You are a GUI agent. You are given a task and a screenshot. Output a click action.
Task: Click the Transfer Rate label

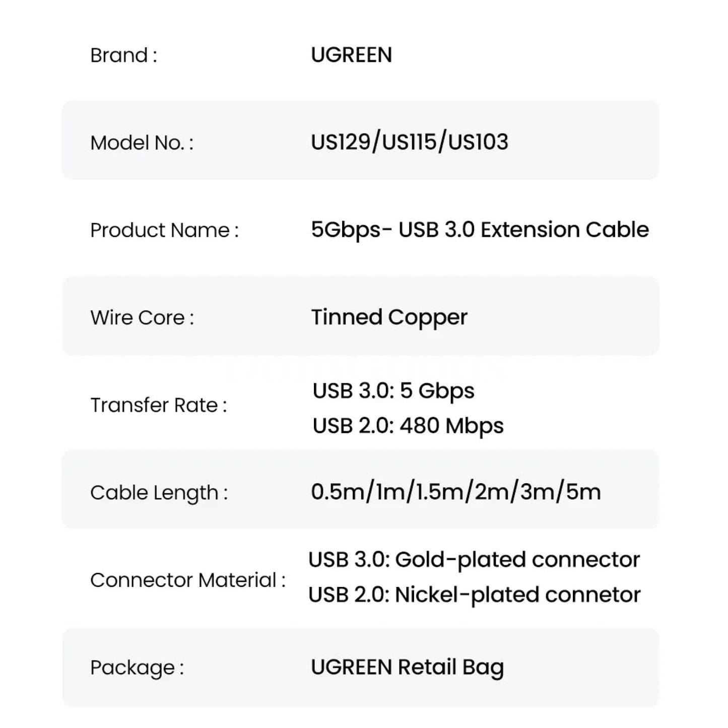[x=158, y=405]
